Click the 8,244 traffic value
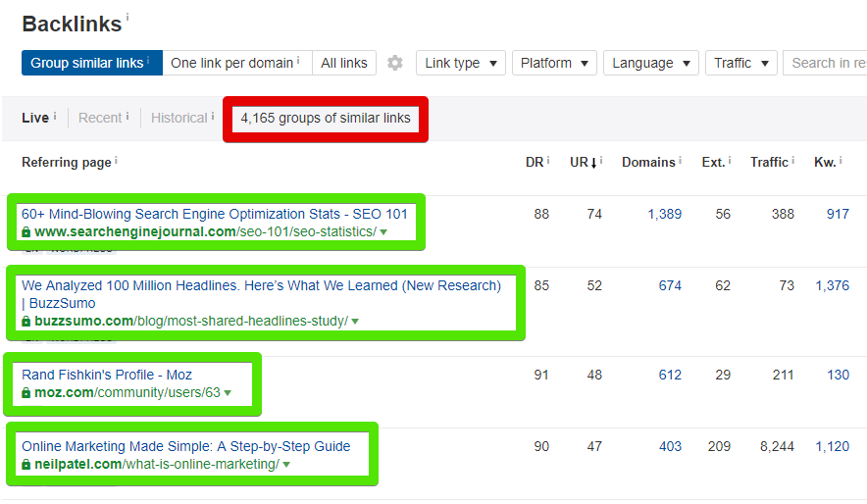Viewport: 867px width, 504px height. [777, 446]
